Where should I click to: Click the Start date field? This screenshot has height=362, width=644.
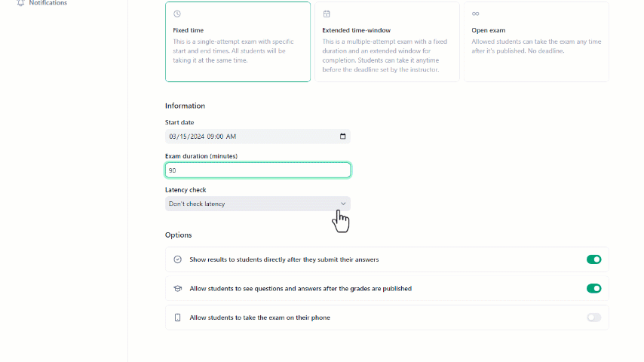point(257,137)
